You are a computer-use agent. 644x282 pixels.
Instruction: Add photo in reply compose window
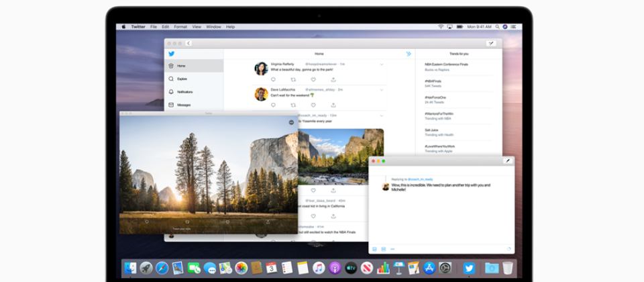click(x=374, y=249)
